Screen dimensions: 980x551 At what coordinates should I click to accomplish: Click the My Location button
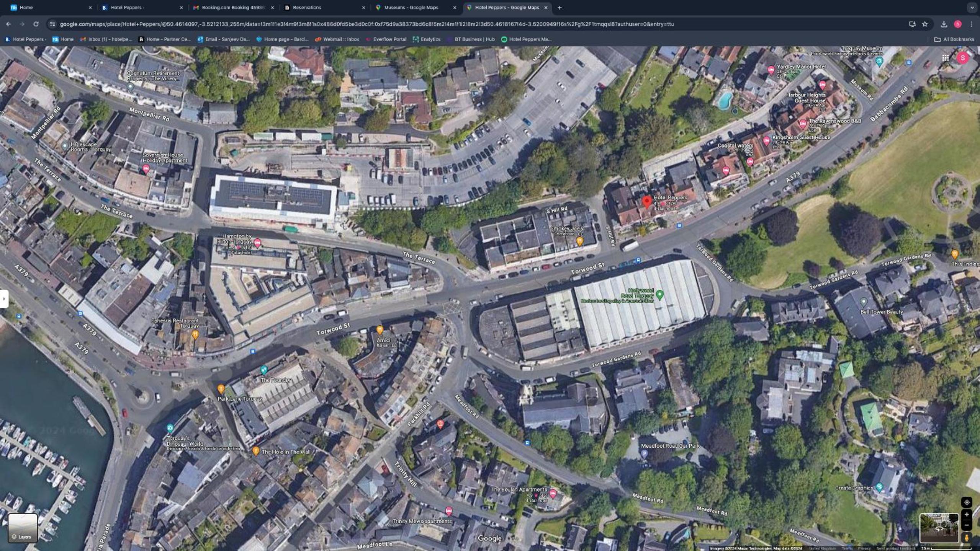(966, 502)
